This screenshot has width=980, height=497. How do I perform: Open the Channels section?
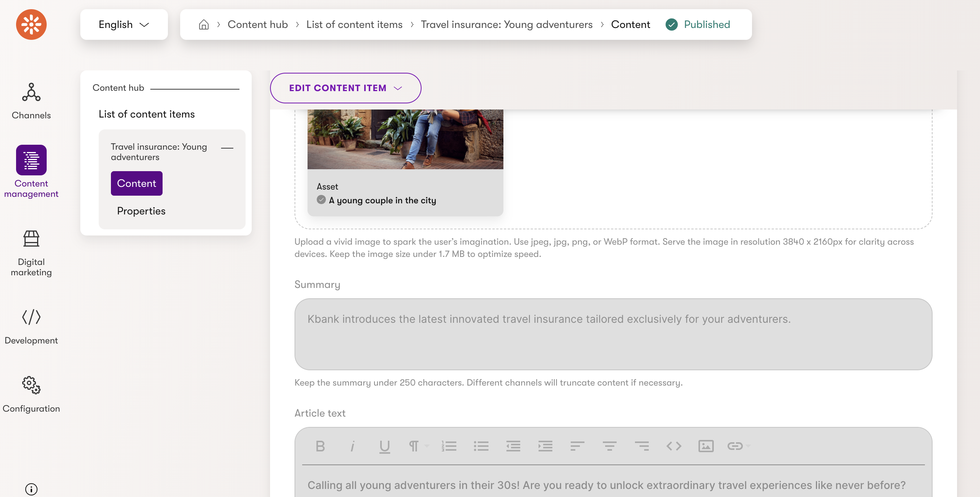click(x=31, y=101)
